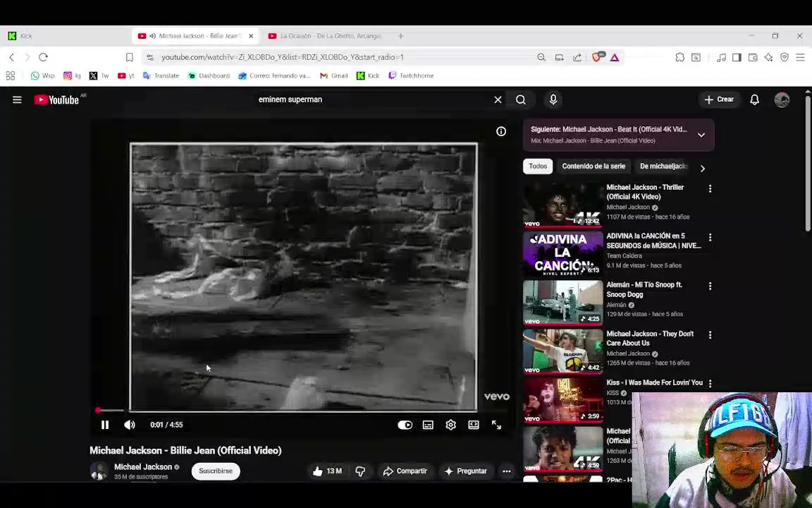Select the Contenido de la serie chip
This screenshot has height=508, width=812.
tap(593, 167)
